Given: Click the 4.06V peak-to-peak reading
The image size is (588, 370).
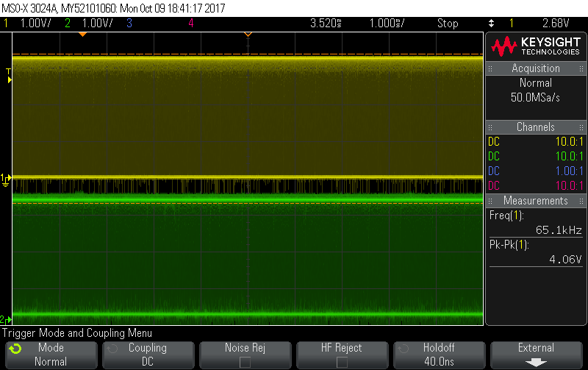Looking at the screenshot, I should (x=565, y=260).
